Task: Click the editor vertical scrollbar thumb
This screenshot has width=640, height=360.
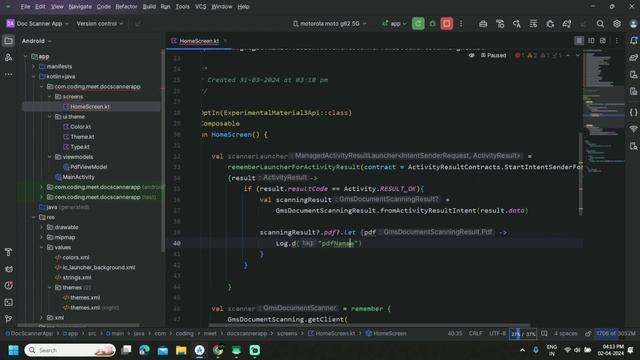Action: coord(580,173)
